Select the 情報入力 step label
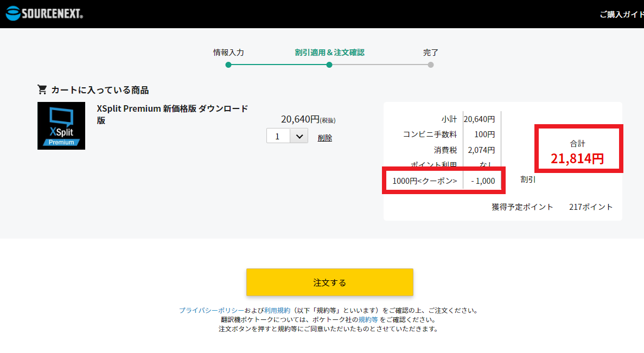Screen dimensions: 644x353 (228, 53)
